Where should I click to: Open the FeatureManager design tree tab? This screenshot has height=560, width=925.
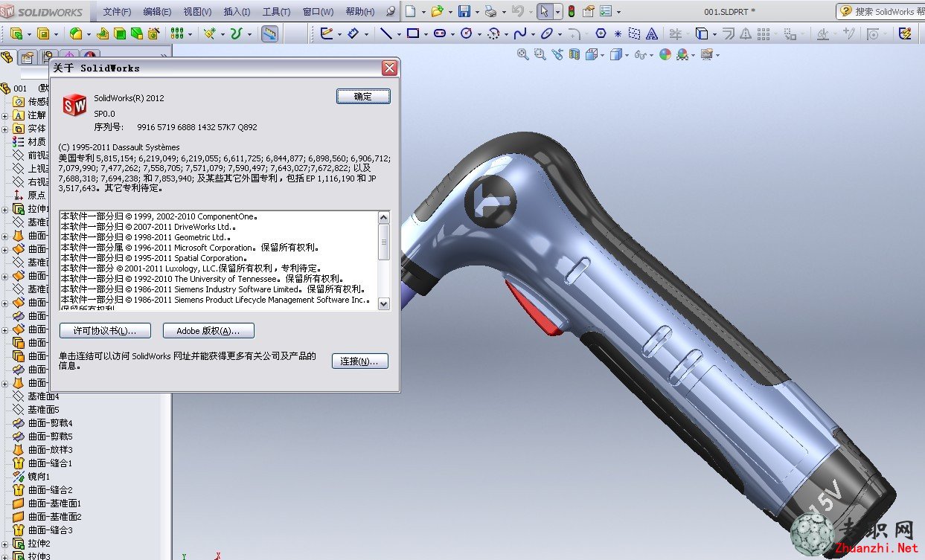7,58
